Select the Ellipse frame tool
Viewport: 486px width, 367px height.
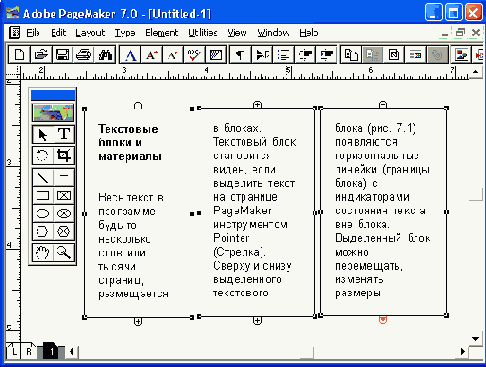coord(64,213)
